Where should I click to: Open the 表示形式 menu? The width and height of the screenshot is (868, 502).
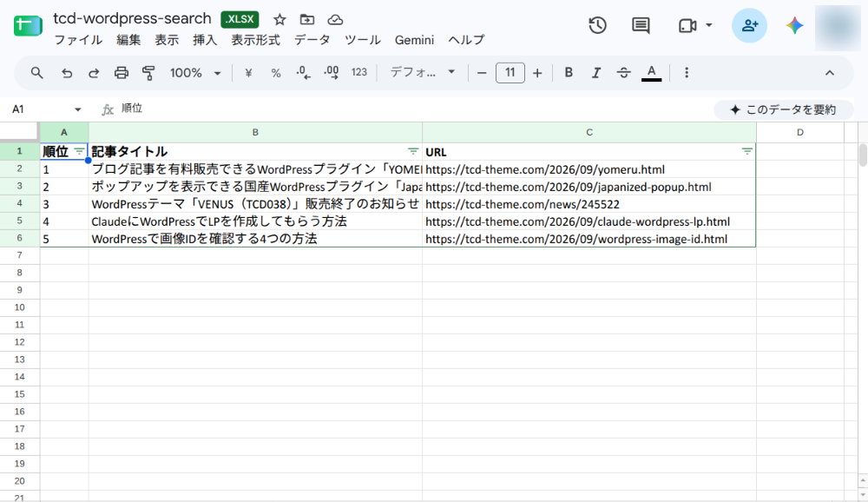click(255, 40)
